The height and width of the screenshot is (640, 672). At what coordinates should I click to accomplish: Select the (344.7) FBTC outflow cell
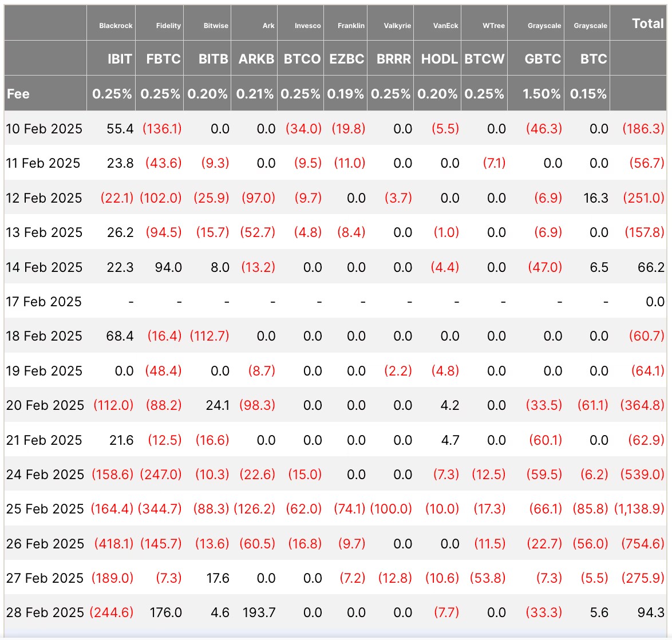coord(160,509)
